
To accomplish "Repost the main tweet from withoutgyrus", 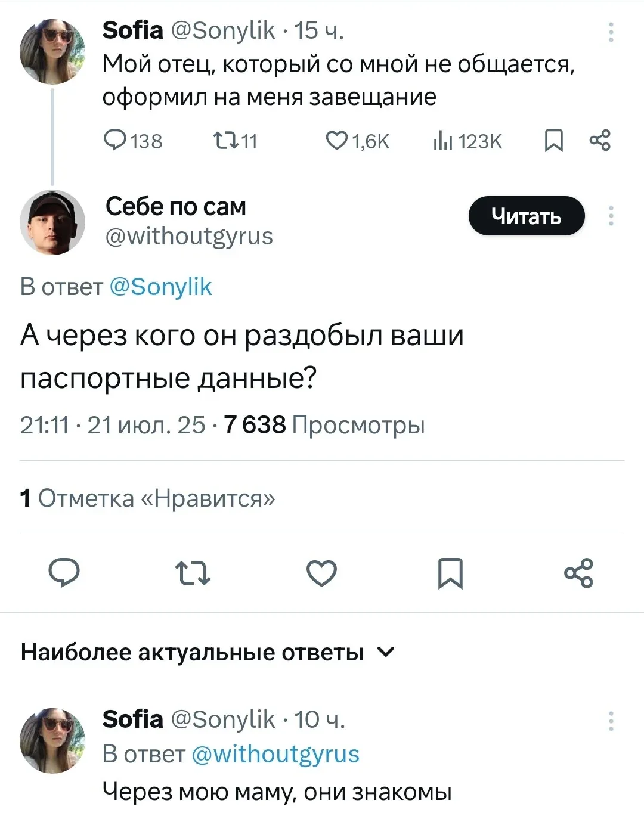I will [193, 573].
